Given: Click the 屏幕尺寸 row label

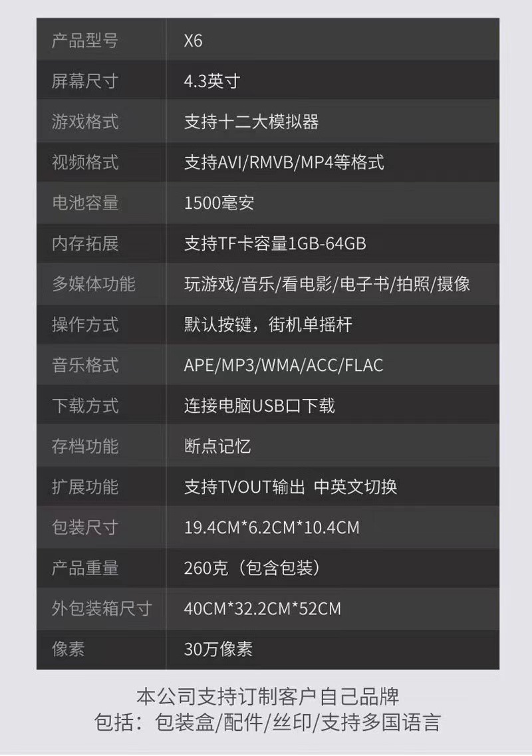Looking at the screenshot, I should (85, 81).
